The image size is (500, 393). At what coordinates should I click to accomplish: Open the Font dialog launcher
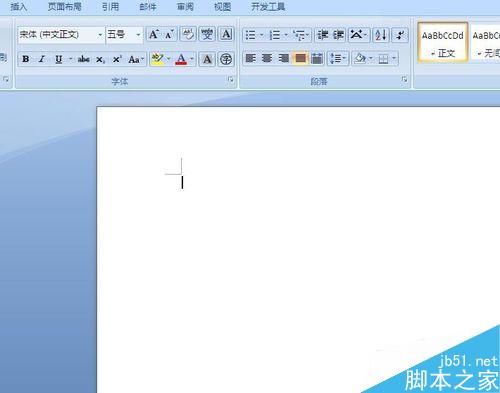(x=231, y=80)
